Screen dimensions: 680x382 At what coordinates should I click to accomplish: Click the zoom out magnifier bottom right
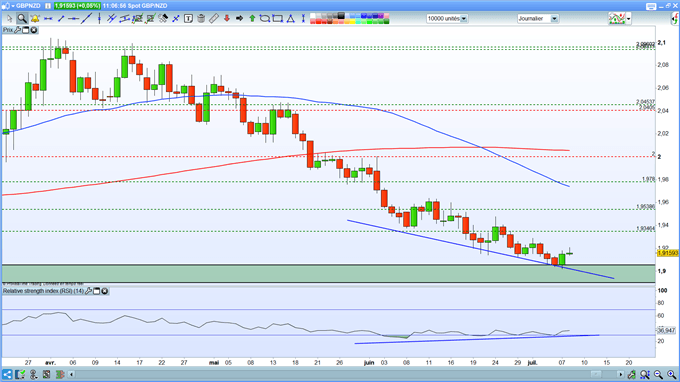click(658, 374)
